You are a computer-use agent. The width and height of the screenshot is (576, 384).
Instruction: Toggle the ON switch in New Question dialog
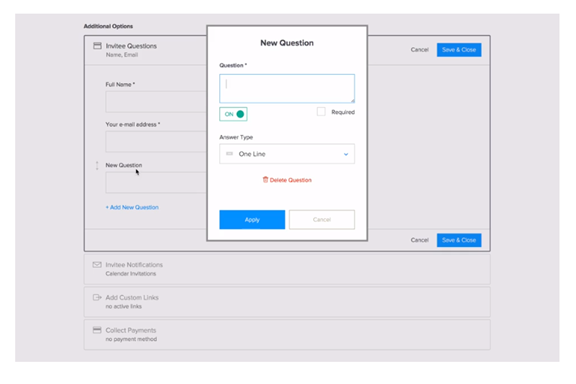tap(233, 114)
